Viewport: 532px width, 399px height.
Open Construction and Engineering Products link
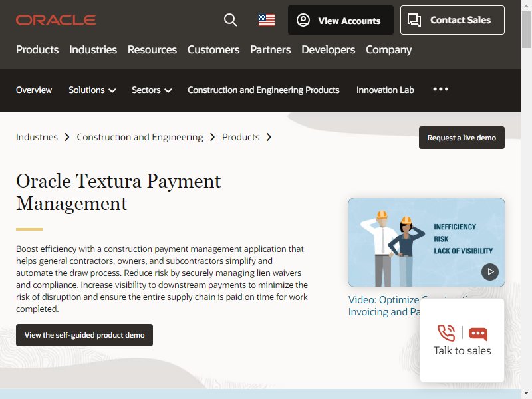click(263, 90)
